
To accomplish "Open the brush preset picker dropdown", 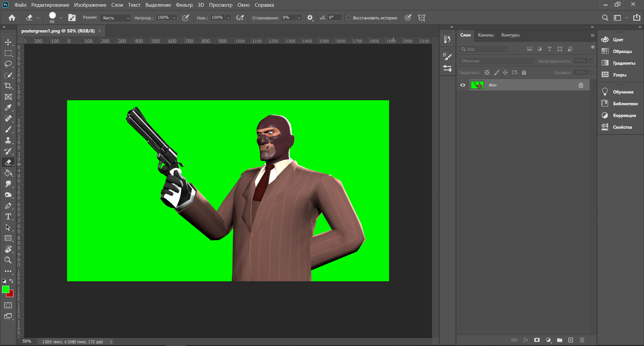I will 61,18.
